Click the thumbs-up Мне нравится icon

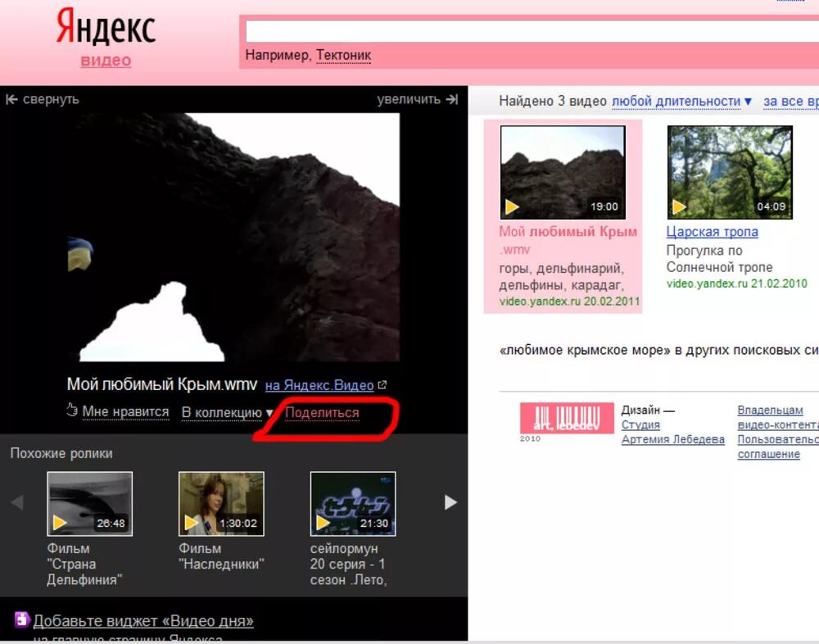72,410
